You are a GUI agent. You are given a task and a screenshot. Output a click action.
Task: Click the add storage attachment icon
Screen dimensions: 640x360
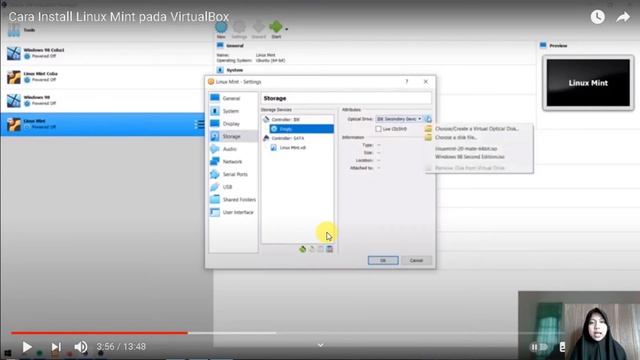(320, 249)
